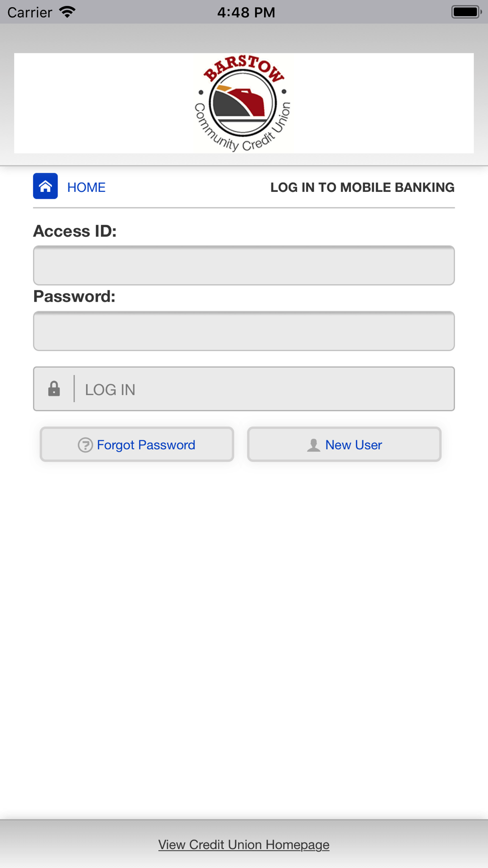Tap the 4:48 PM clock in the status bar
Viewport: 488px width, 868px height.
246,12
